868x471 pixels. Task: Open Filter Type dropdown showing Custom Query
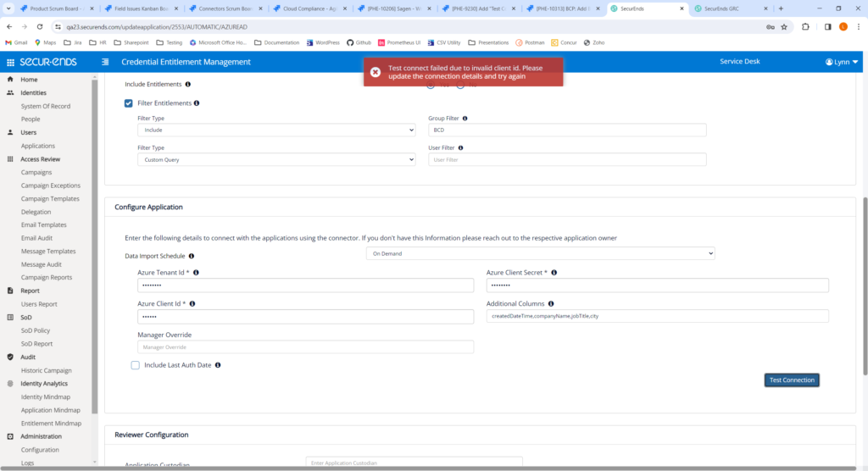point(276,159)
